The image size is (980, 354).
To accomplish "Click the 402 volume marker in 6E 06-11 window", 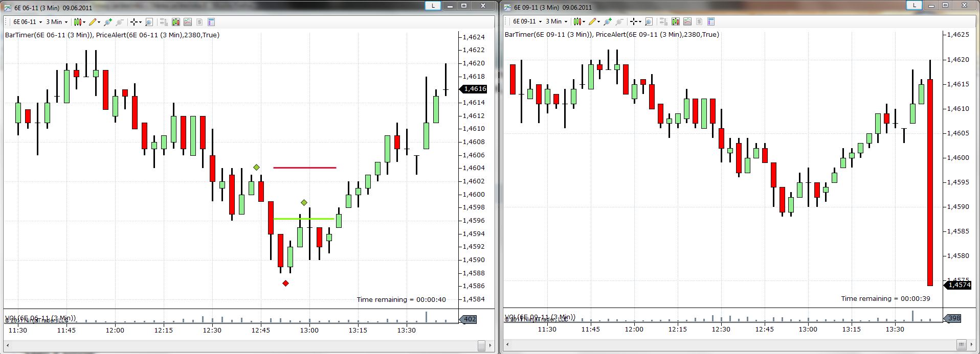I will tap(469, 319).
